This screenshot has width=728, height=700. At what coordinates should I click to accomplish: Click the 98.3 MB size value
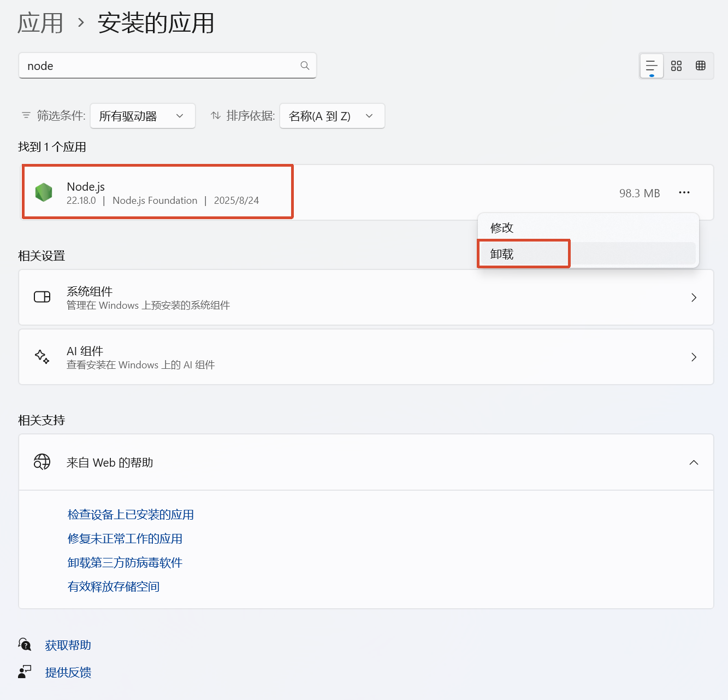(640, 193)
